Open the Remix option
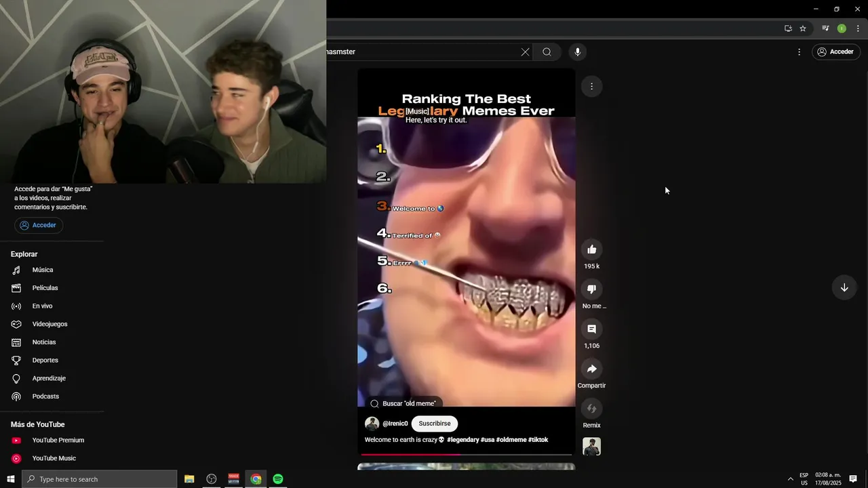 tap(591, 409)
